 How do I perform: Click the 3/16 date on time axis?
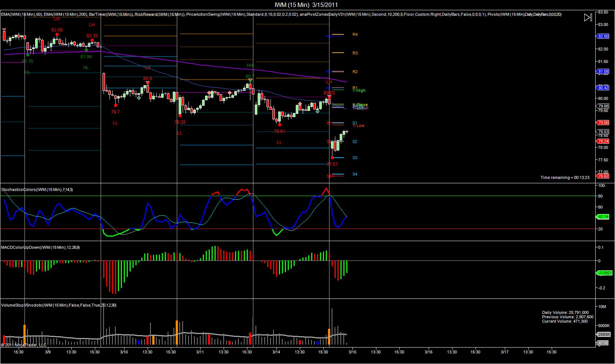(x=428, y=352)
